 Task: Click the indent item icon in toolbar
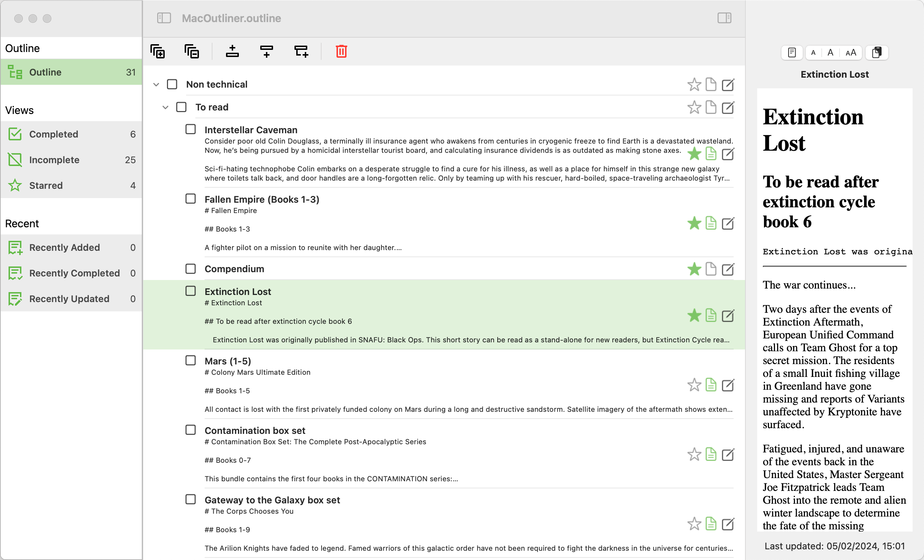click(x=301, y=52)
